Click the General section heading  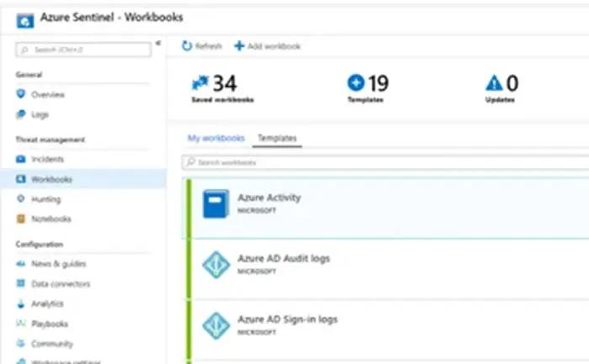(x=29, y=74)
